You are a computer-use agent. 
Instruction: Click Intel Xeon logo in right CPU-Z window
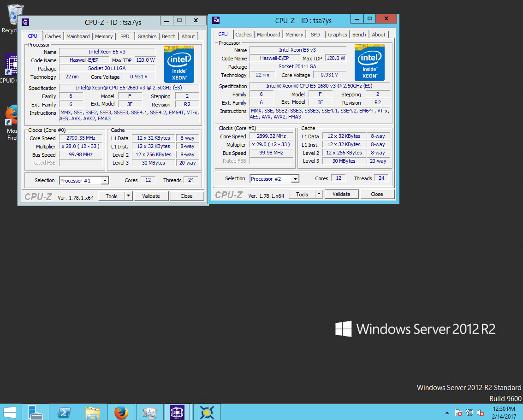pyautogui.click(x=369, y=62)
